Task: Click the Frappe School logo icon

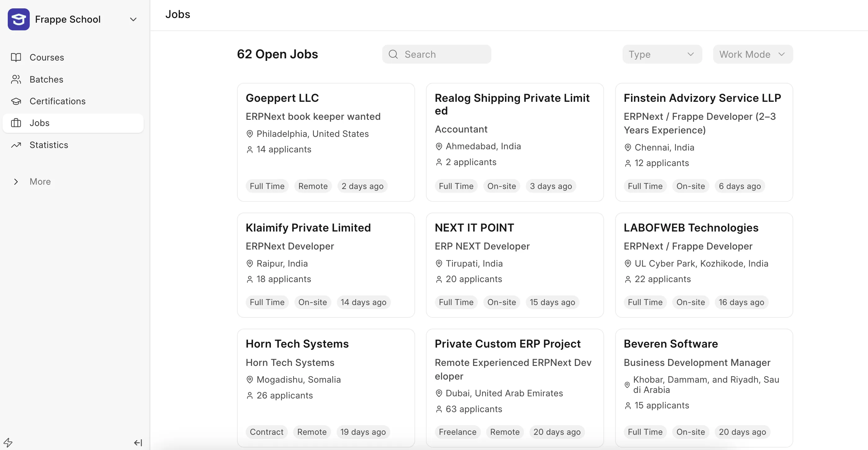Action: [x=19, y=19]
